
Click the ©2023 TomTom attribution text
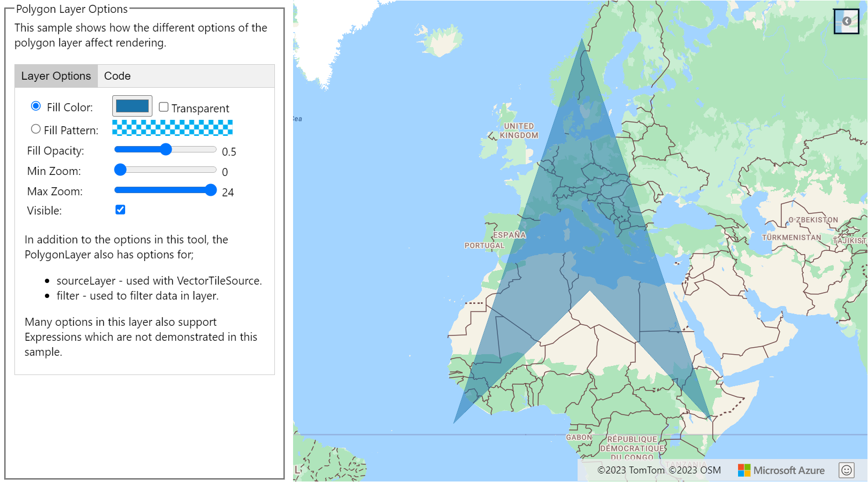click(x=631, y=470)
